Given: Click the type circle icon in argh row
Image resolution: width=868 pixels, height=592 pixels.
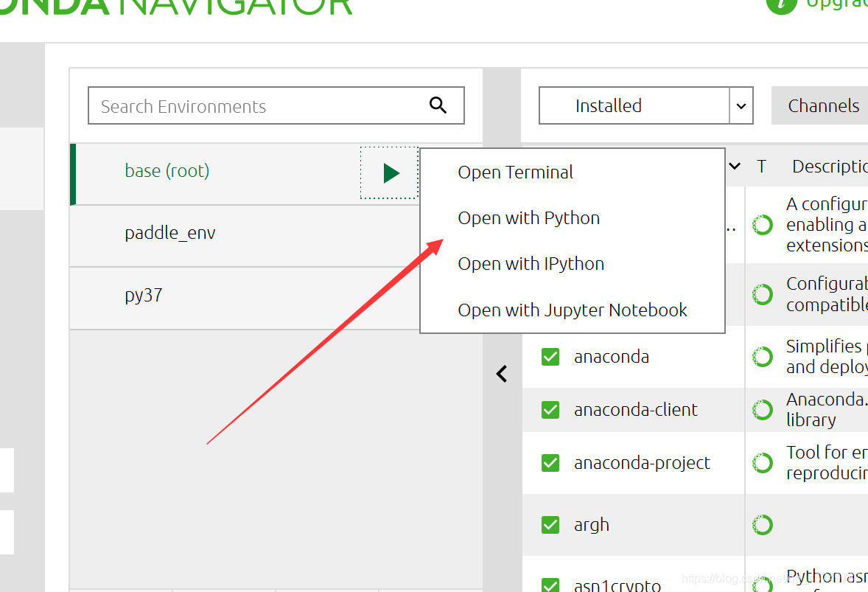Looking at the screenshot, I should (x=763, y=524).
